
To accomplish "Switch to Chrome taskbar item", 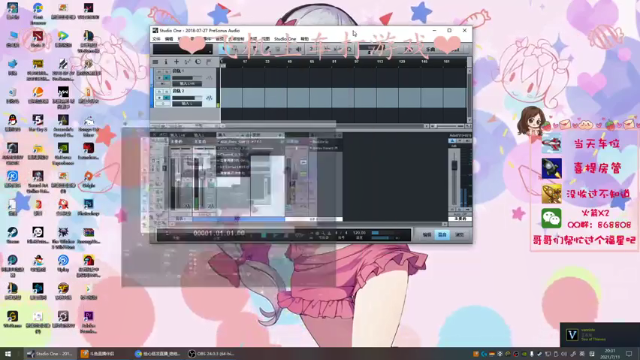I will [x=159, y=354].
